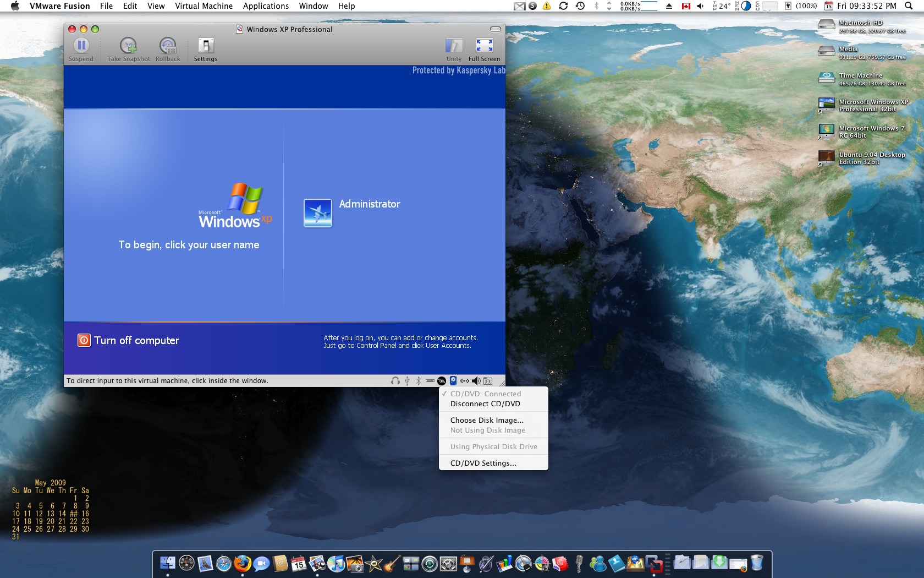
Task: Open Finder from the Dock
Action: [168, 563]
